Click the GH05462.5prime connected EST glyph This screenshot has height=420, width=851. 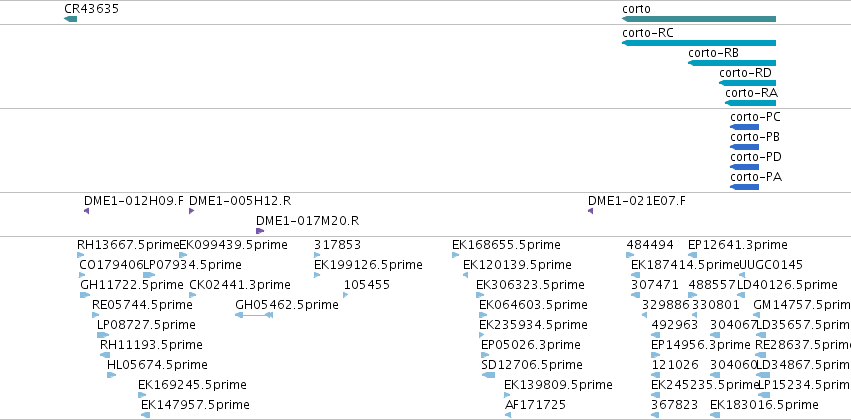[x=253, y=315]
